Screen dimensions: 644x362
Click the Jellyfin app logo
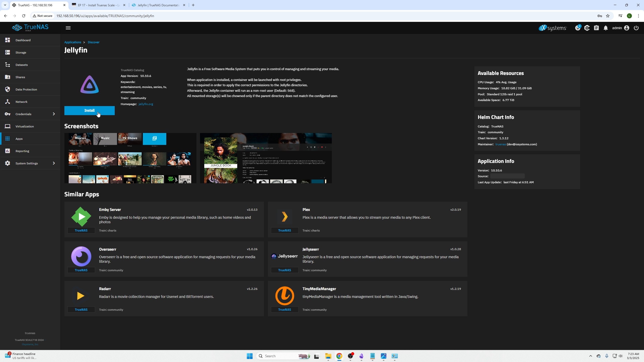click(90, 84)
